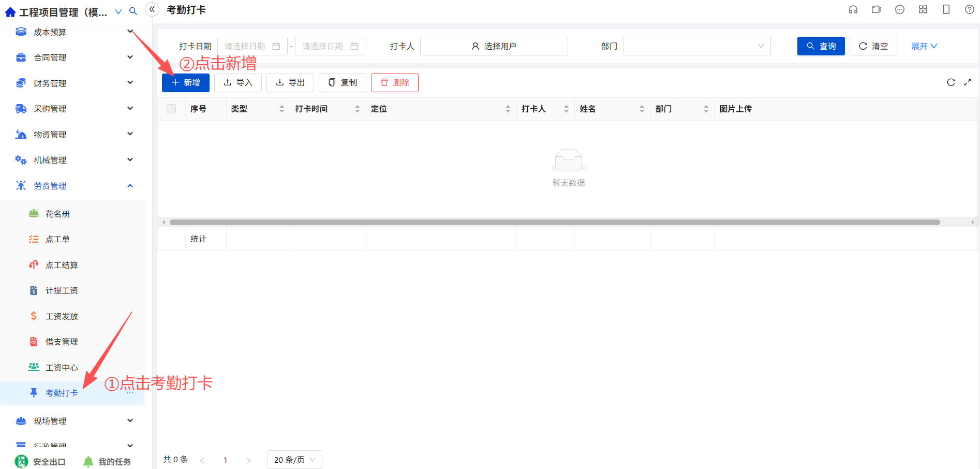Expand filters with 展开 link

point(924,46)
